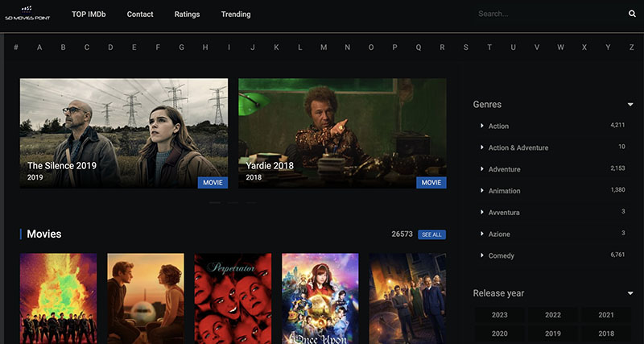Filter titles by letter D

[x=110, y=48]
